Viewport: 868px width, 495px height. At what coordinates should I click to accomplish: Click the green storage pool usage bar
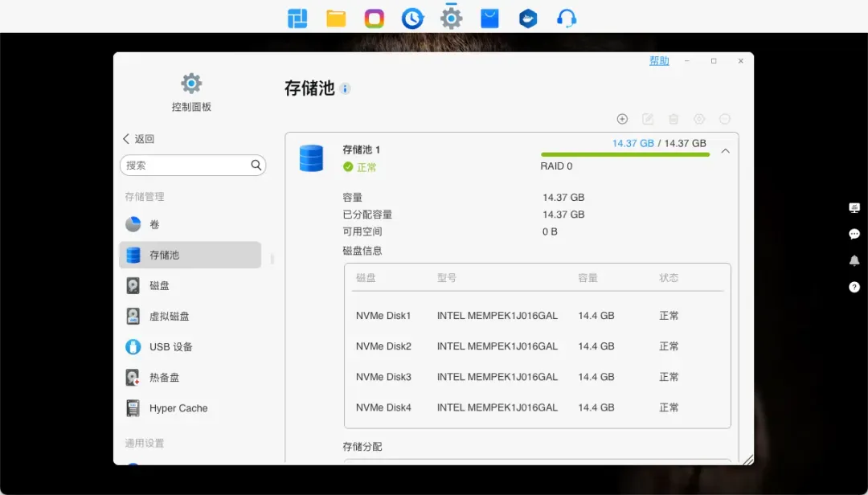pyautogui.click(x=624, y=154)
